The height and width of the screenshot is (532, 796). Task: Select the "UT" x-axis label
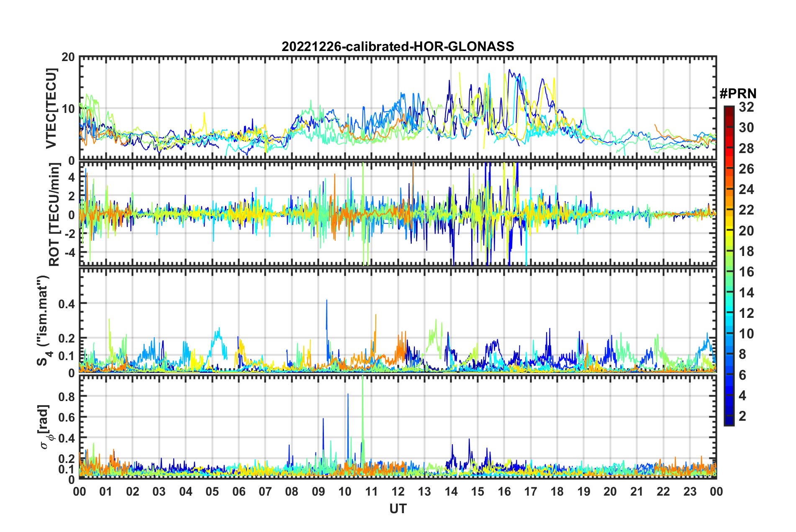click(398, 509)
